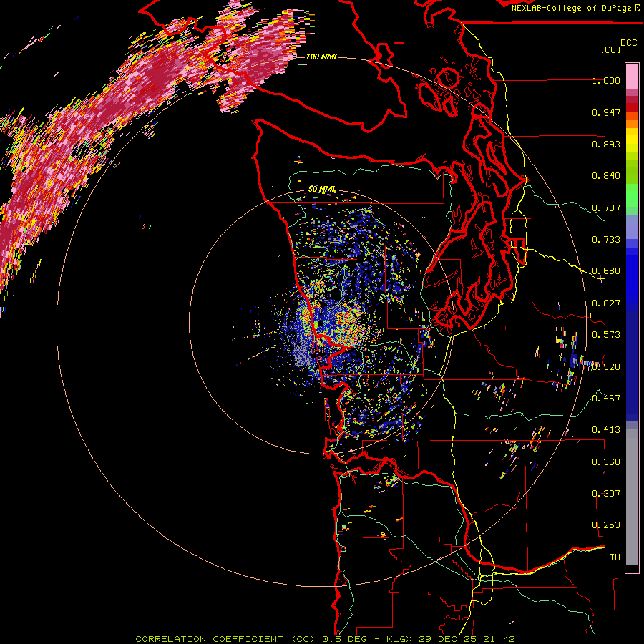Click the 0.680 color scale label
Image resolution: width=644 pixels, height=644 pixels.
(x=606, y=271)
